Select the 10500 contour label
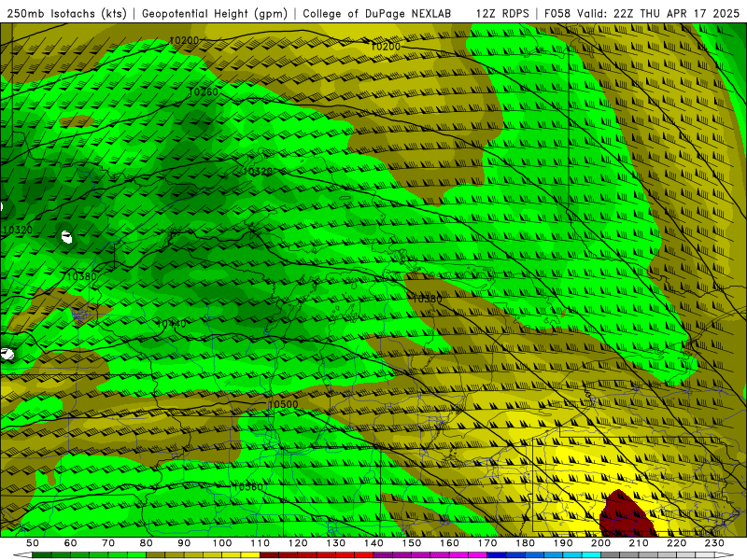The width and height of the screenshot is (747, 560). point(283,404)
